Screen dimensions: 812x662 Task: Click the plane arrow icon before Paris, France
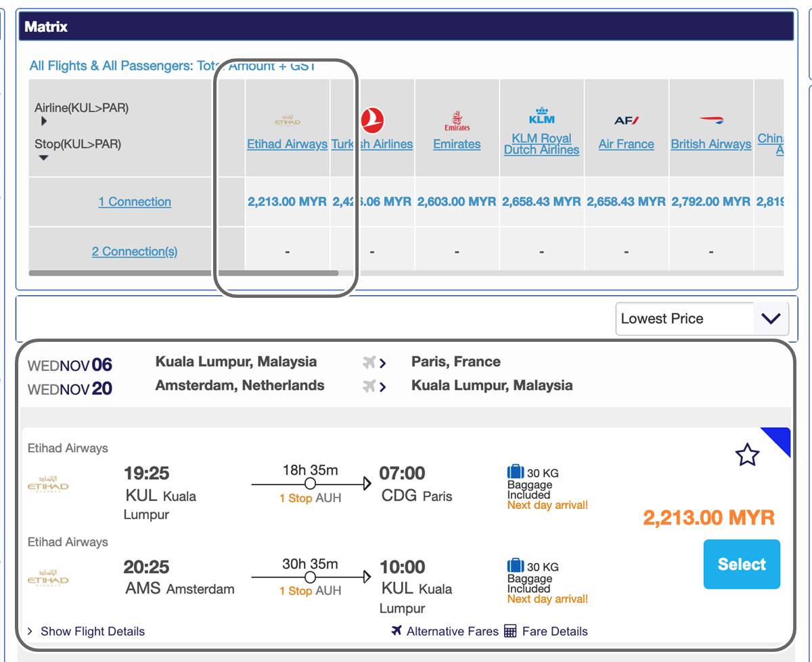click(x=374, y=363)
